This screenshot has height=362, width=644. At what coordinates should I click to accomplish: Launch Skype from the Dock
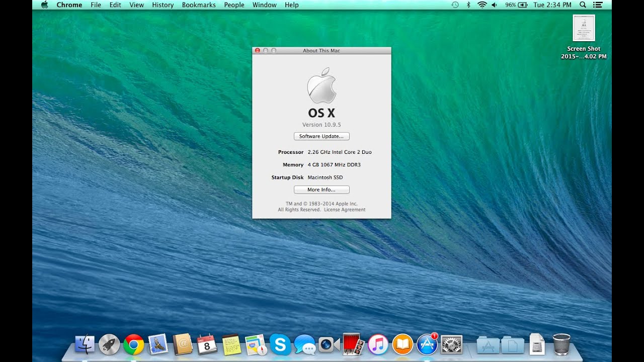pos(280,344)
